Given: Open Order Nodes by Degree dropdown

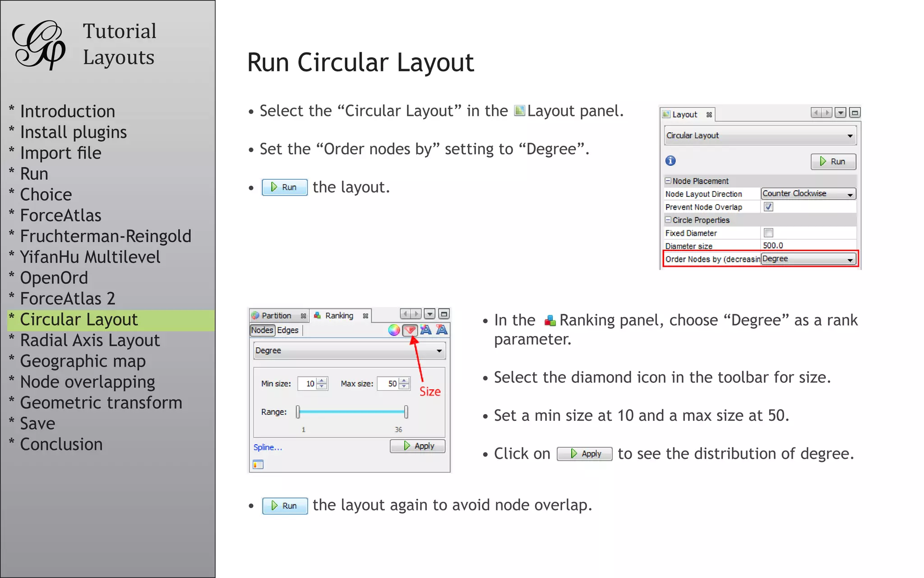Looking at the screenshot, I should (x=808, y=259).
